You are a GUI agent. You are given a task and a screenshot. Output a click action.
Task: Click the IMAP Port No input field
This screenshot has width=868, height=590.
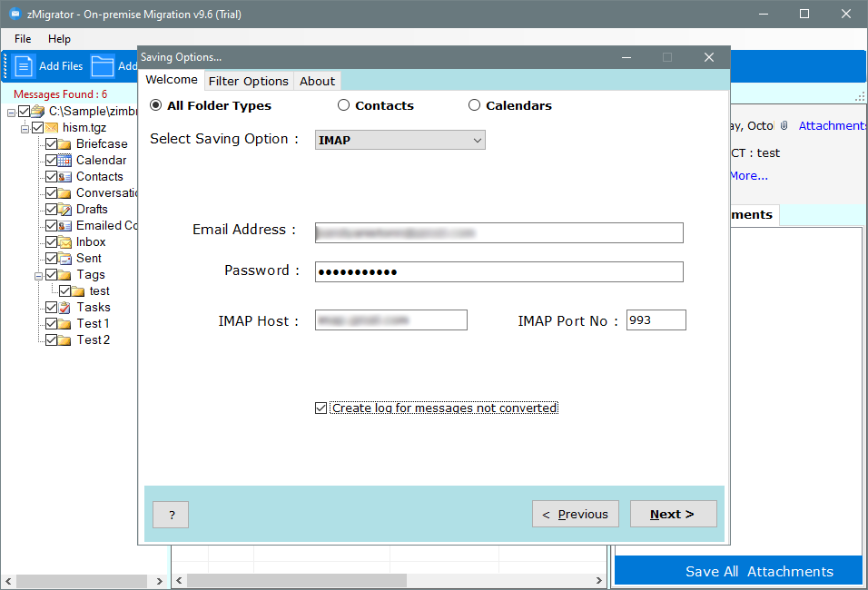pos(656,320)
